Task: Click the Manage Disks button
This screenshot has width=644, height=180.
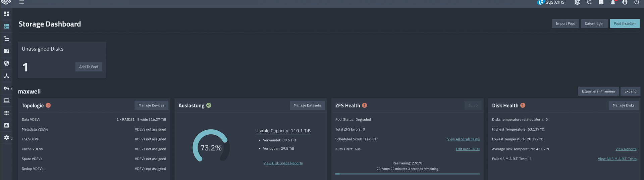Action: [x=624, y=105]
